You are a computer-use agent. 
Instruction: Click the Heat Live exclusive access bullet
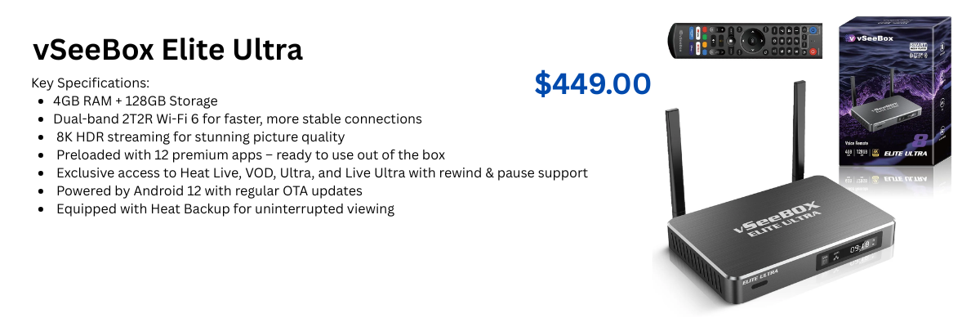coord(322,173)
